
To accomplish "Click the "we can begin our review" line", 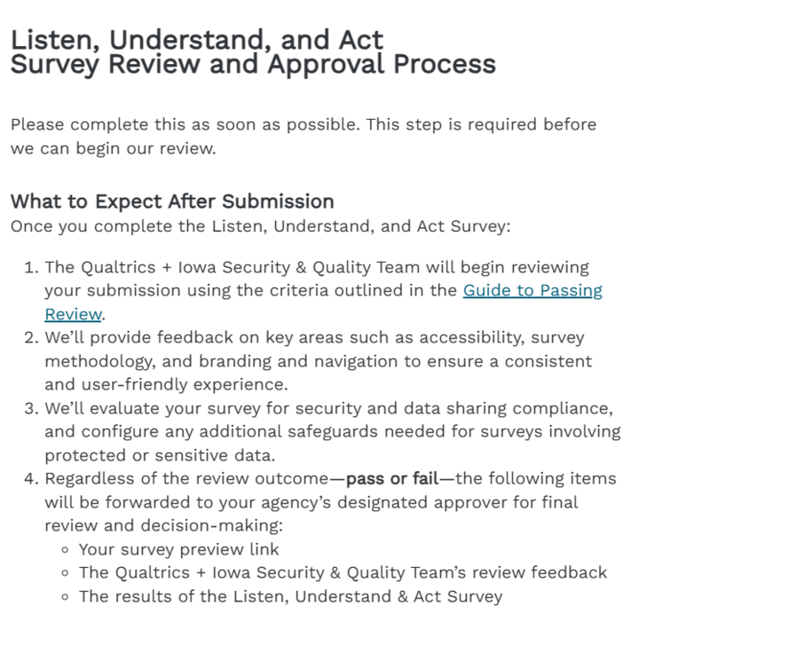I will tap(113, 148).
